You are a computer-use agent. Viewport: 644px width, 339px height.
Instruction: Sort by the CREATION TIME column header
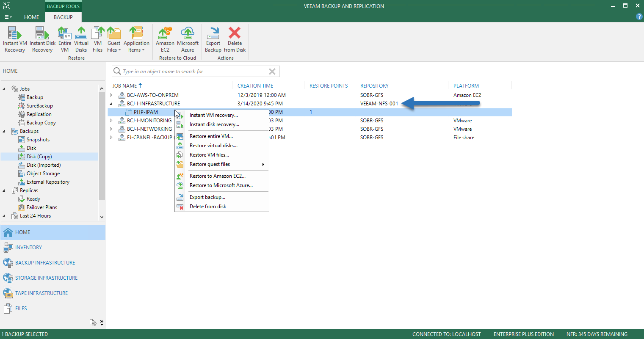(255, 85)
